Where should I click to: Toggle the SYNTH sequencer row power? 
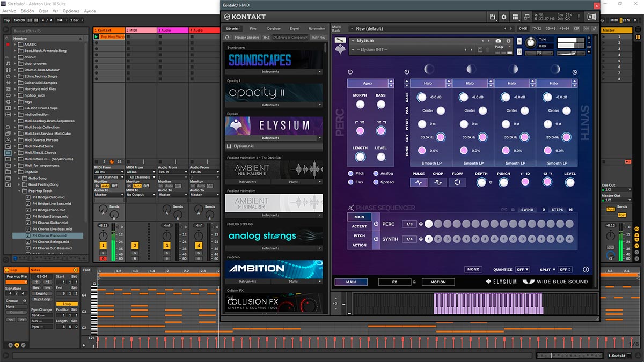click(376, 239)
